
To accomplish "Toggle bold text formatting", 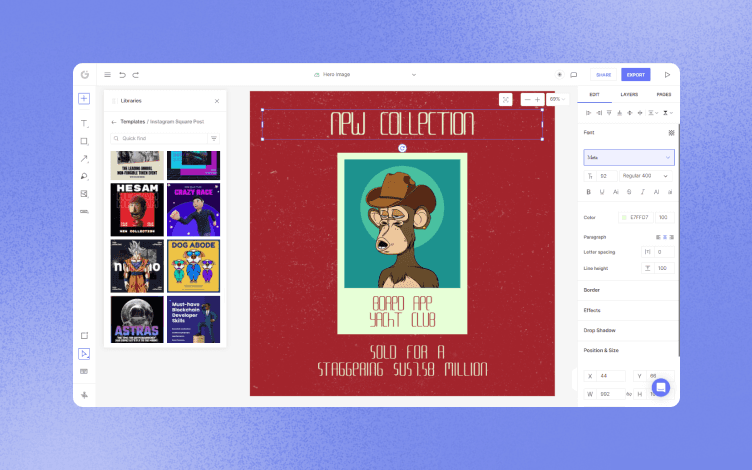I will click(588, 192).
